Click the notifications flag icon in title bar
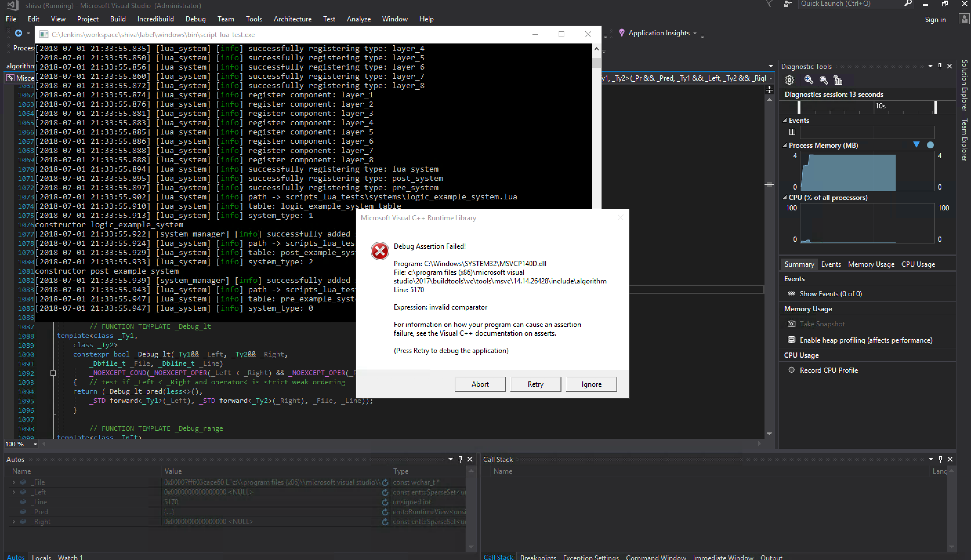971x560 pixels. coord(769,4)
